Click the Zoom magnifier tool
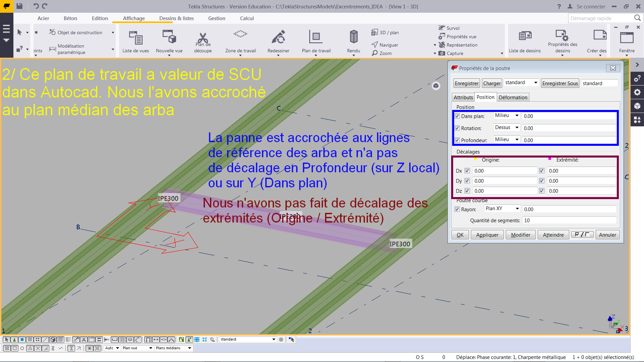Image resolution: width=644 pixels, height=362 pixels. pyautogui.click(x=382, y=53)
